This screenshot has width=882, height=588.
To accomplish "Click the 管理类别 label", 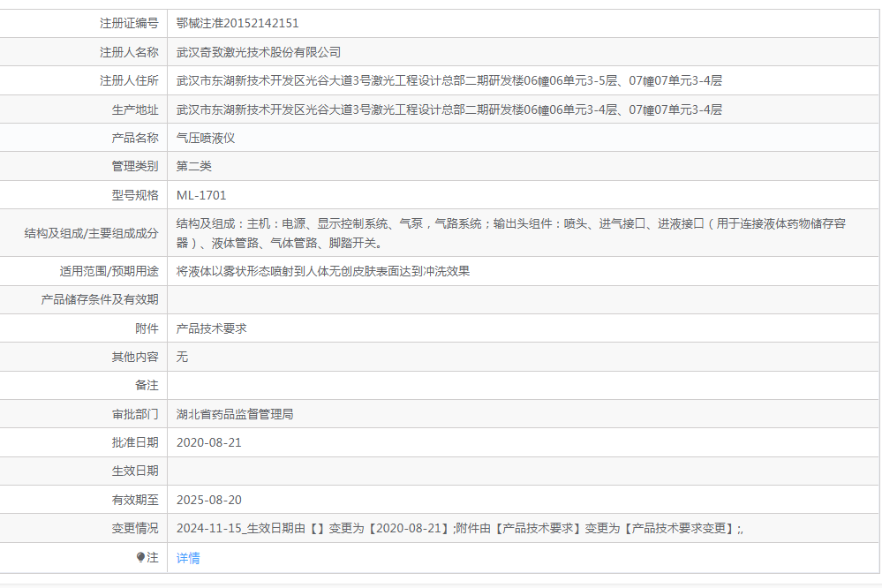I will [x=135, y=166].
